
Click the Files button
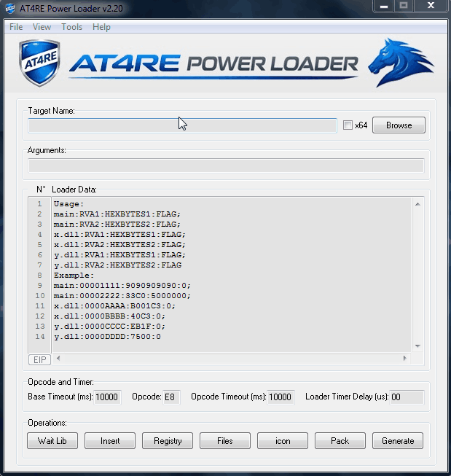click(225, 441)
